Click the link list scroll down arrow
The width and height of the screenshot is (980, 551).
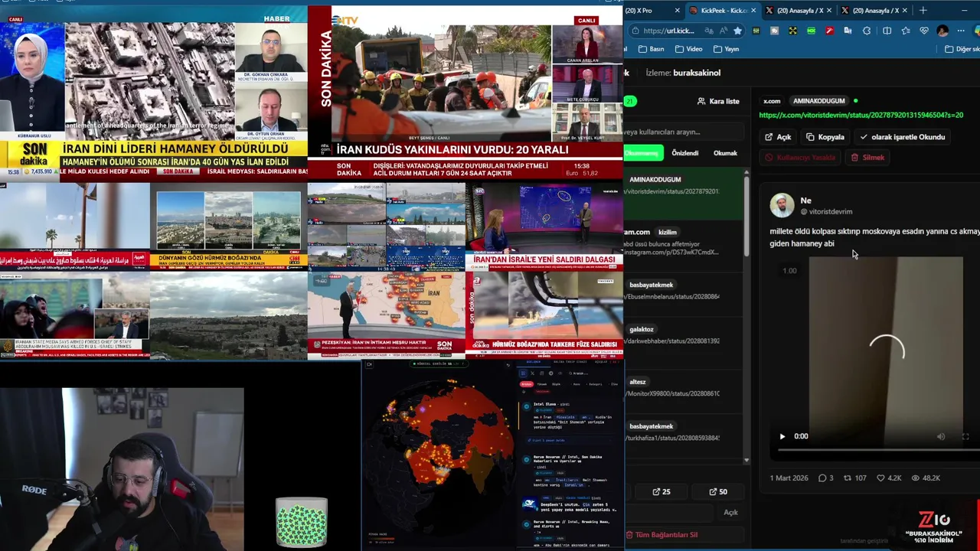pyautogui.click(x=746, y=461)
